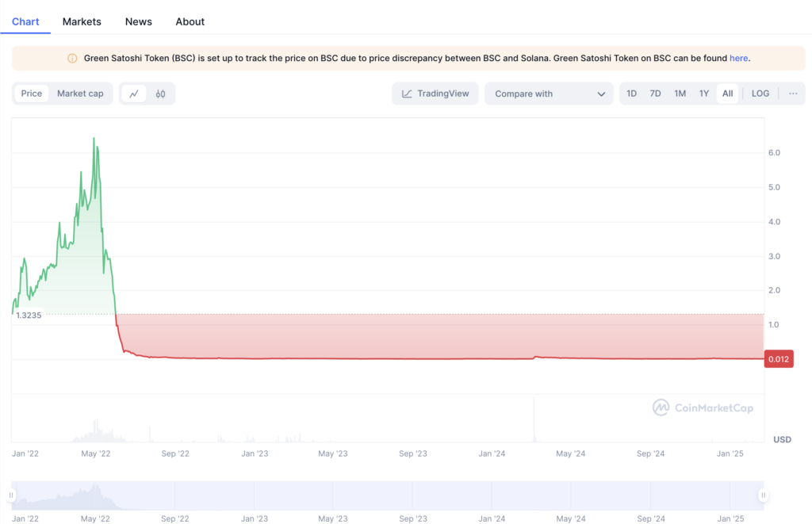812x524 pixels.
Task: Click the USD currency label
Action: (782, 440)
